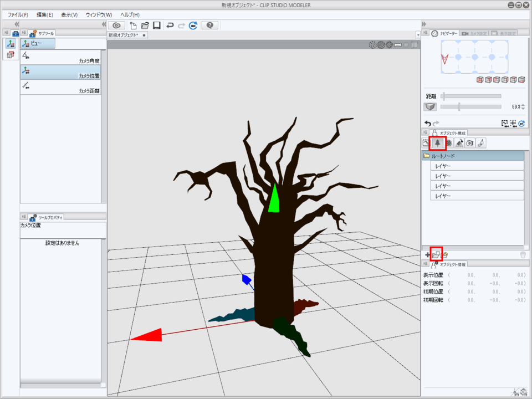Viewport: 532px width, 399px height.
Task: Open the Navigator panel menu button
Action: (x=426, y=33)
